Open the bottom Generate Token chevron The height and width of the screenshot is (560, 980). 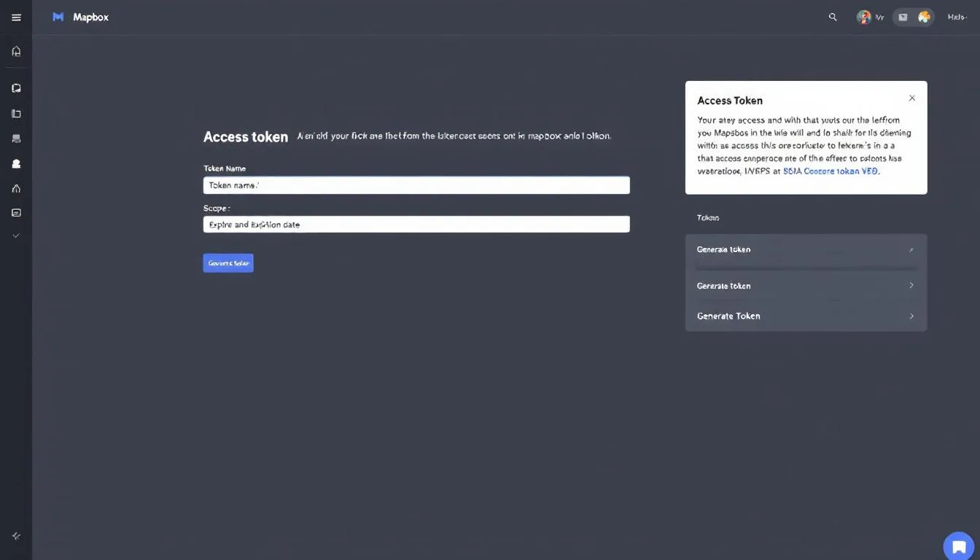910,316
